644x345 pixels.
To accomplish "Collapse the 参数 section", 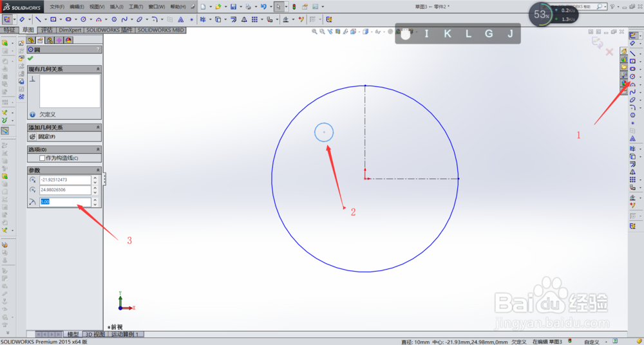I will [98, 170].
